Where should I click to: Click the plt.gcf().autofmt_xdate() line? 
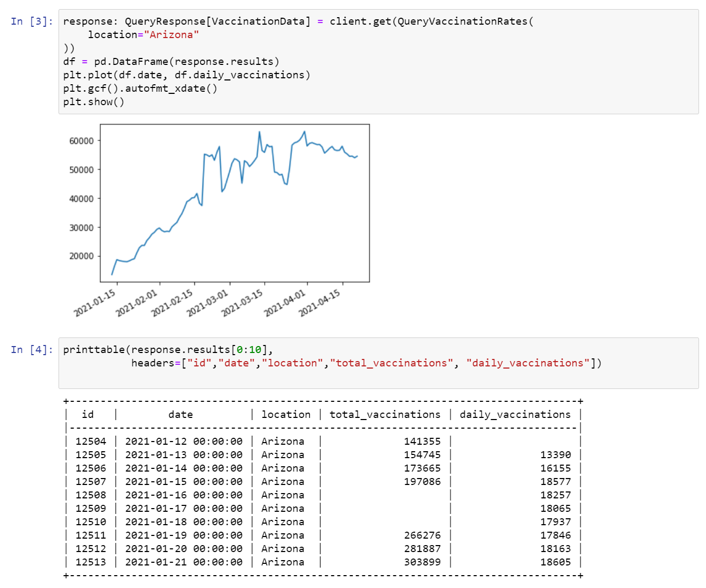pos(141,89)
